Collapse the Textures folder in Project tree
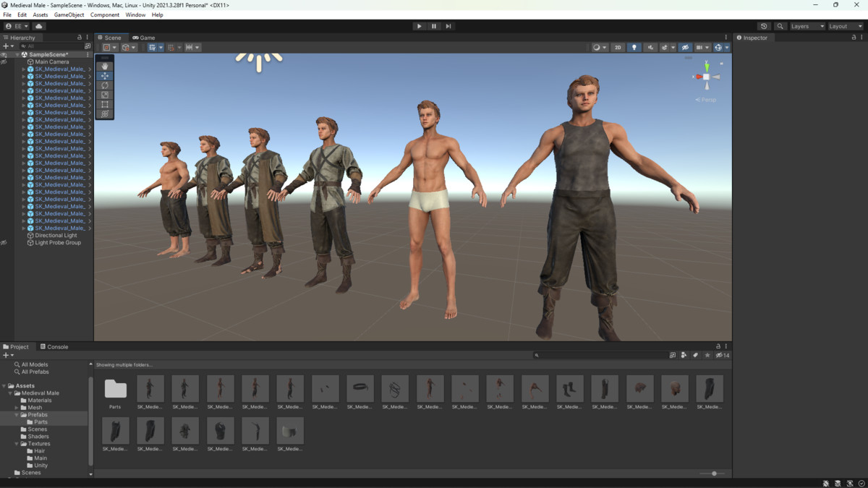Screen dimensions: 868x488 tap(17, 444)
